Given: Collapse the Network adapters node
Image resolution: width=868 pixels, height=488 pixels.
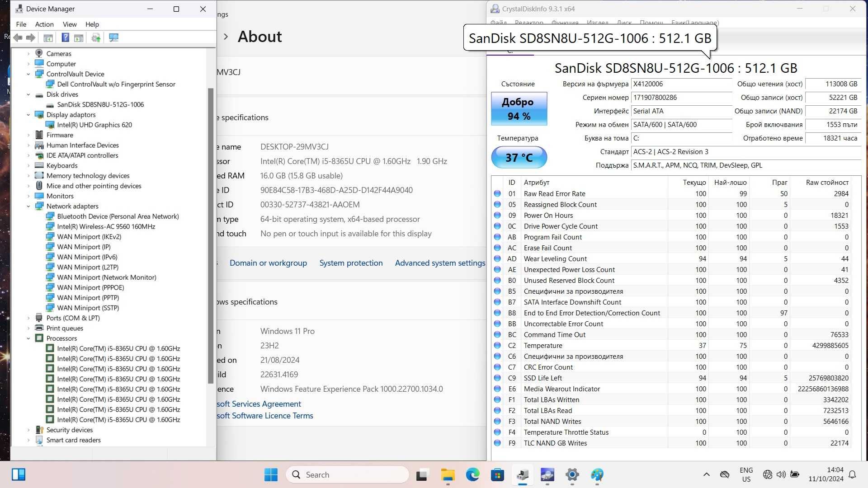Looking at the screenshot, I should pos(28,206).
